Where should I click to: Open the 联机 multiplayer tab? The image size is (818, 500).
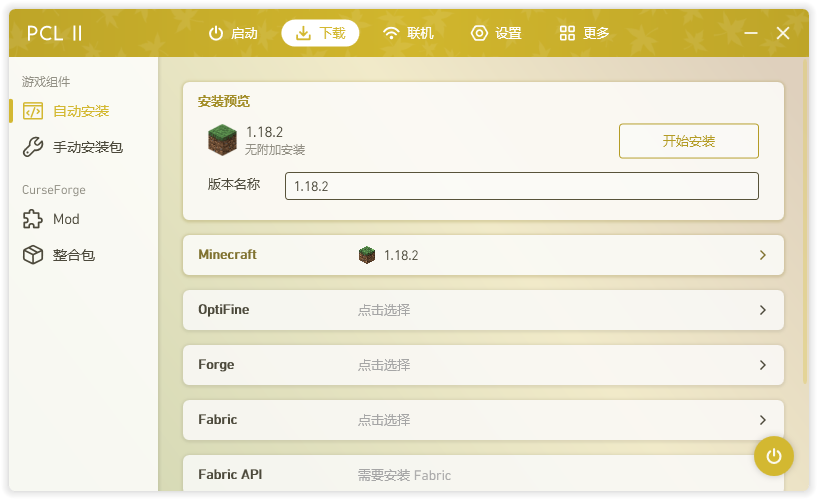(x=408, y=33)
